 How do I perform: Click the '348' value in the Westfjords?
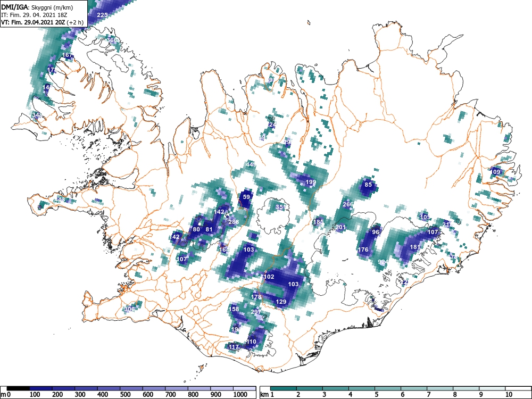click(x=37, y=115)
